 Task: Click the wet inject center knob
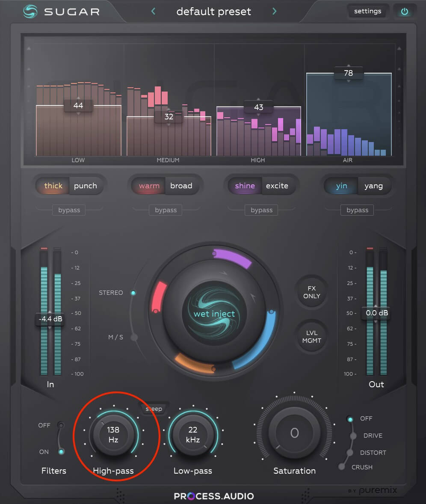tap(214, 313)
